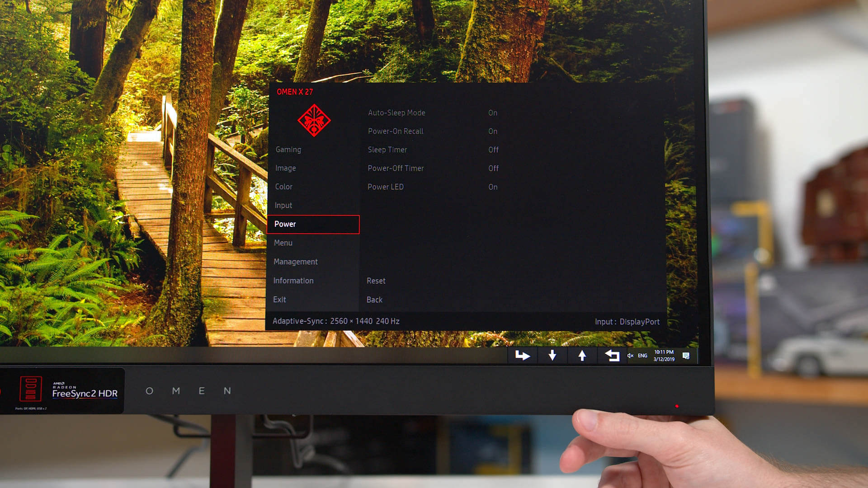868x488 pixels.
Task: Open the Windows notification center icon
Action: click(686, 356)
